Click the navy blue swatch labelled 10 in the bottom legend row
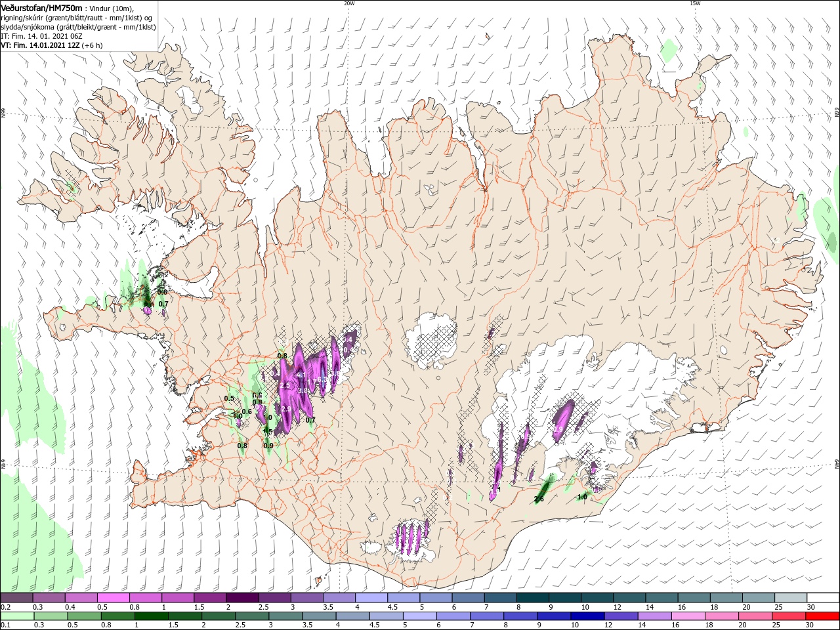Screen dimensions: 840x630 [587, 616]
